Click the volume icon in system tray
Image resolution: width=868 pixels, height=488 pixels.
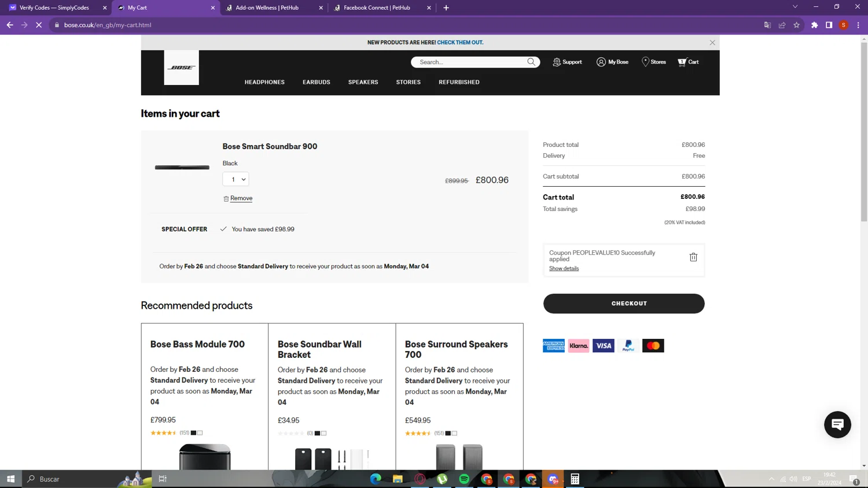click(793, 479)
